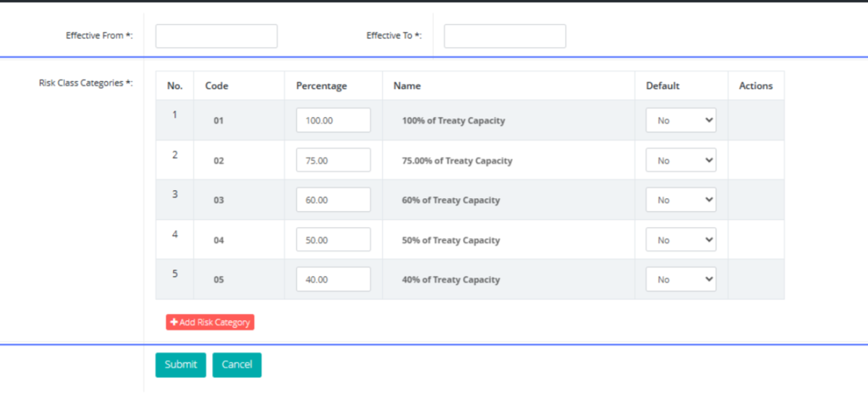Image resolution: width=868 pixels, height=402 pixels.
Task: Open Default dropdown for code 02
Action: 680,161
